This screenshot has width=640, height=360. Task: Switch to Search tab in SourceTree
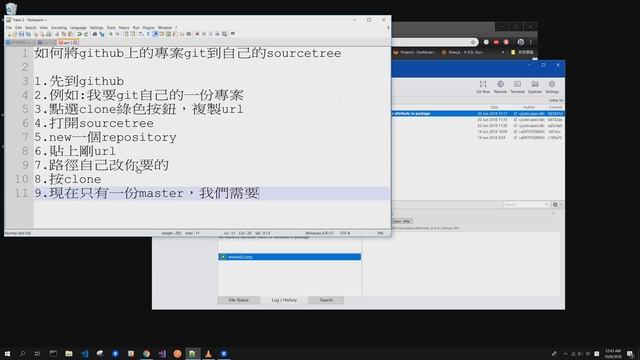(x=326, y=300)
